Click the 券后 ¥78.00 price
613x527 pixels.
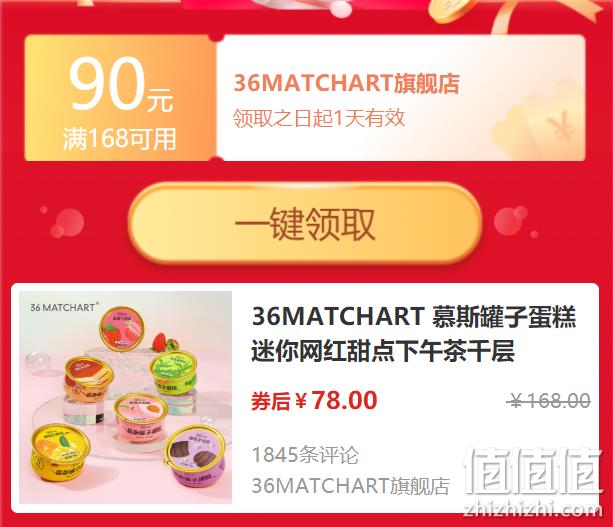coord(314,400)
